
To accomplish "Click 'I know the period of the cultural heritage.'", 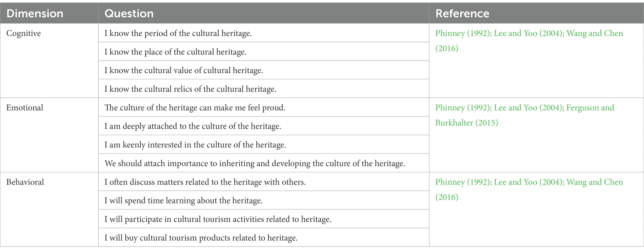I will point(178,33).
